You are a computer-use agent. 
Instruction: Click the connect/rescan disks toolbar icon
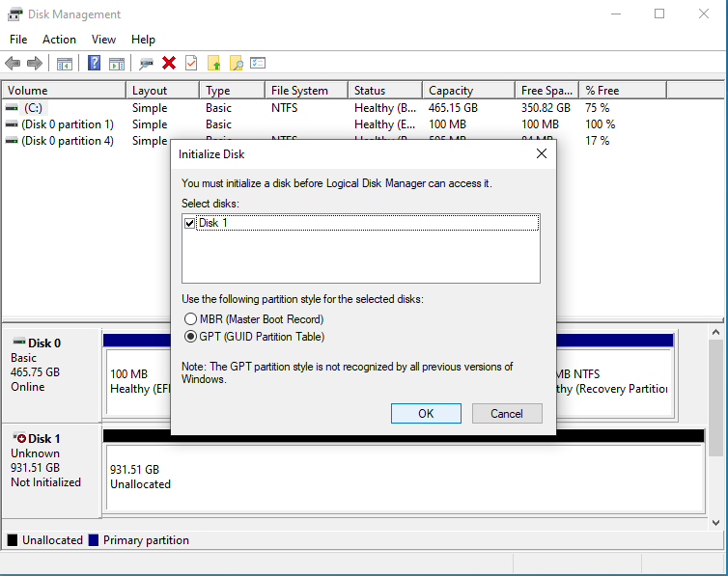click(x=146, y=63)
